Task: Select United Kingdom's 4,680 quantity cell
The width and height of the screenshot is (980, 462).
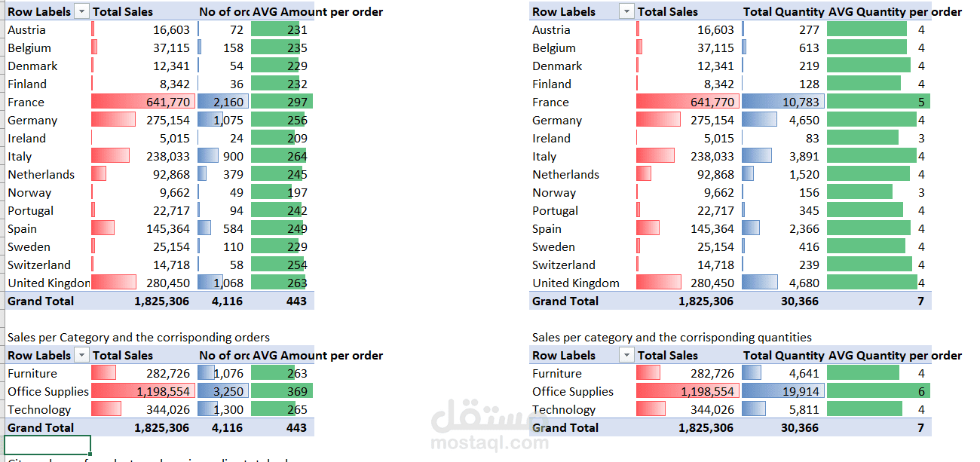Action: click(x=782, y=283)
